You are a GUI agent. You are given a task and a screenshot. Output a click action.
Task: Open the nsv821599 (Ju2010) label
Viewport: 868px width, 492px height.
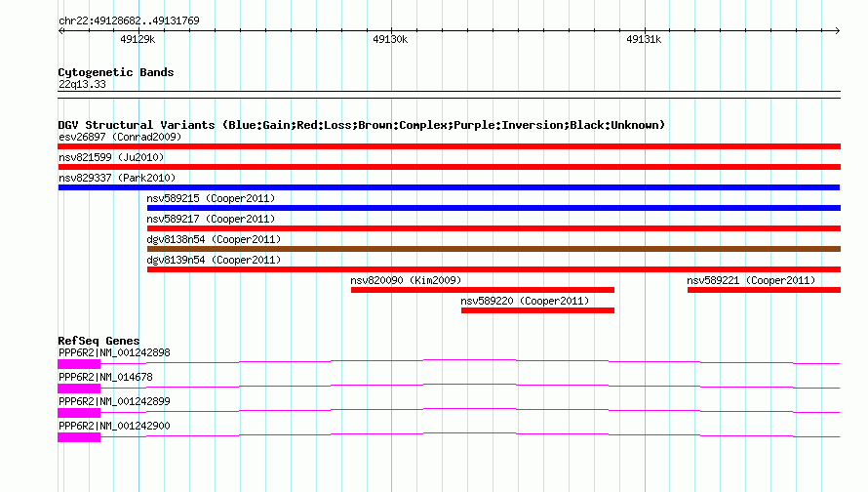click(x=111, y=157)
